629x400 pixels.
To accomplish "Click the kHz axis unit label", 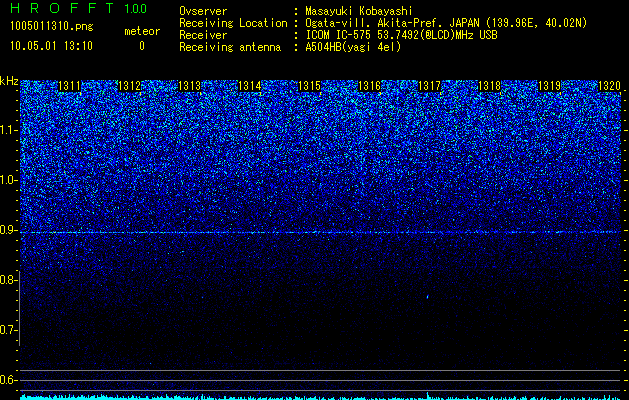I will [x=9, y=81].
